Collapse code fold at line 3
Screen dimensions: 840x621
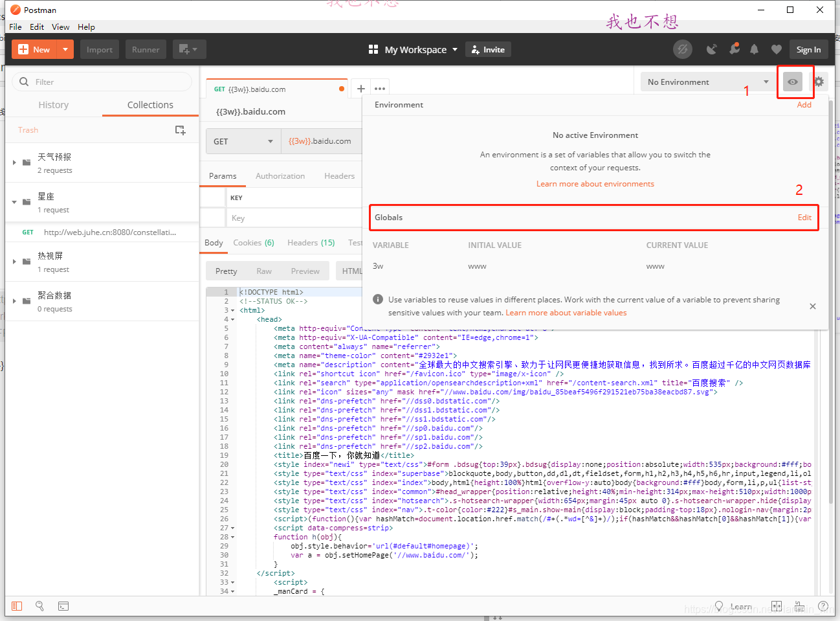[x=233, y=310]
